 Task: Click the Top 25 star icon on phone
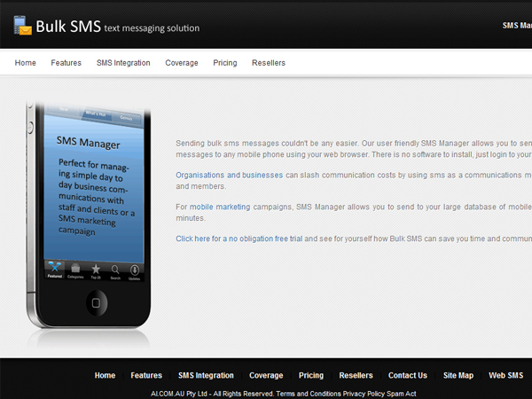[x=96, y=271]
